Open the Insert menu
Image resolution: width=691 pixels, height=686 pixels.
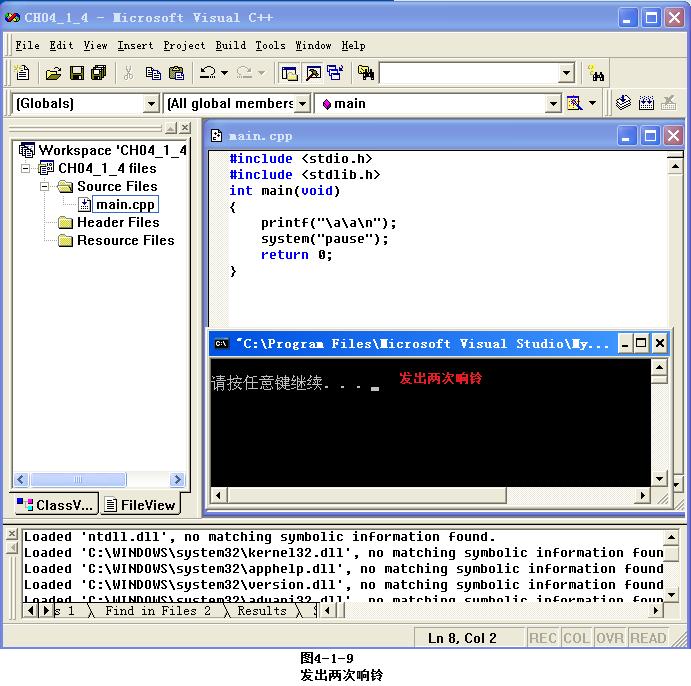135,45
